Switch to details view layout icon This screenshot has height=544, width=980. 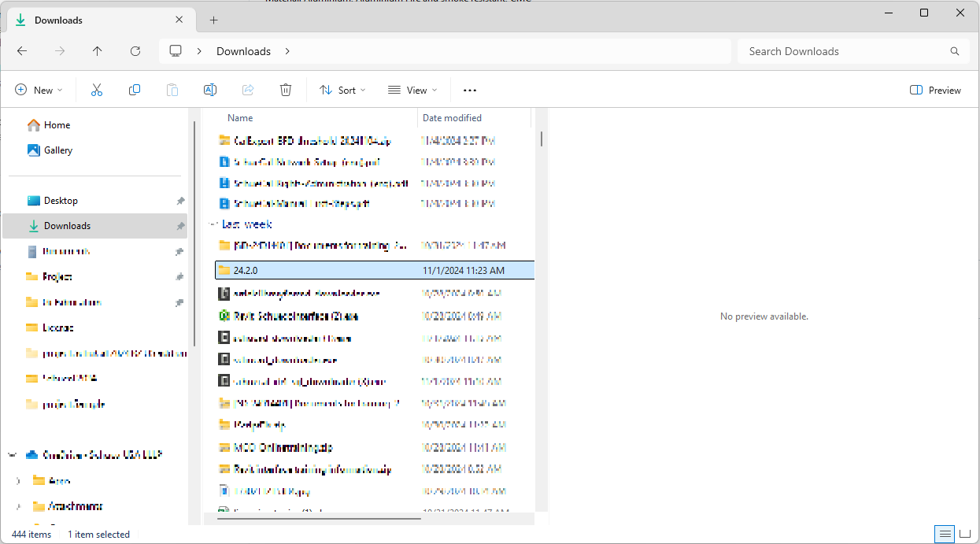click(x=945, y=535)
